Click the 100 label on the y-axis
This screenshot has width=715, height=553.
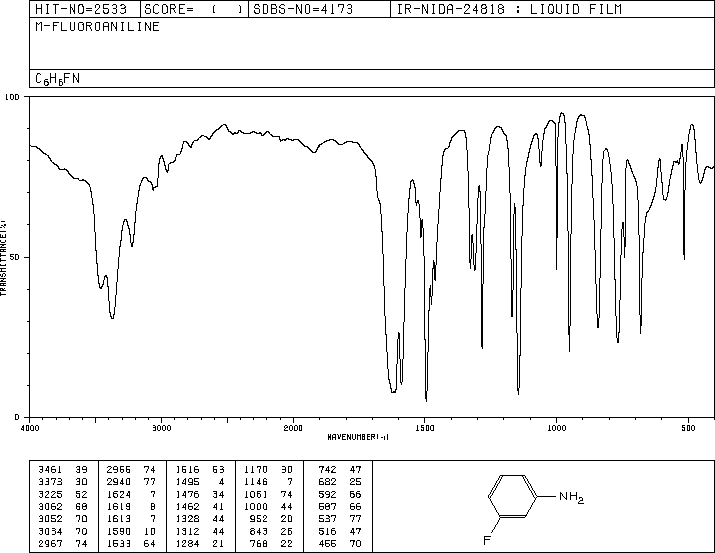pyautogui.click(x=12, y=97)
